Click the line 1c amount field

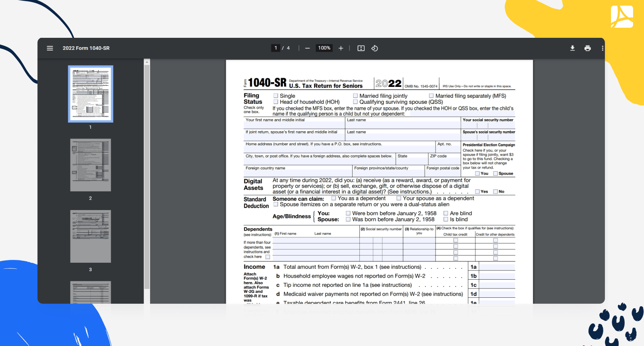click(497, 285)
